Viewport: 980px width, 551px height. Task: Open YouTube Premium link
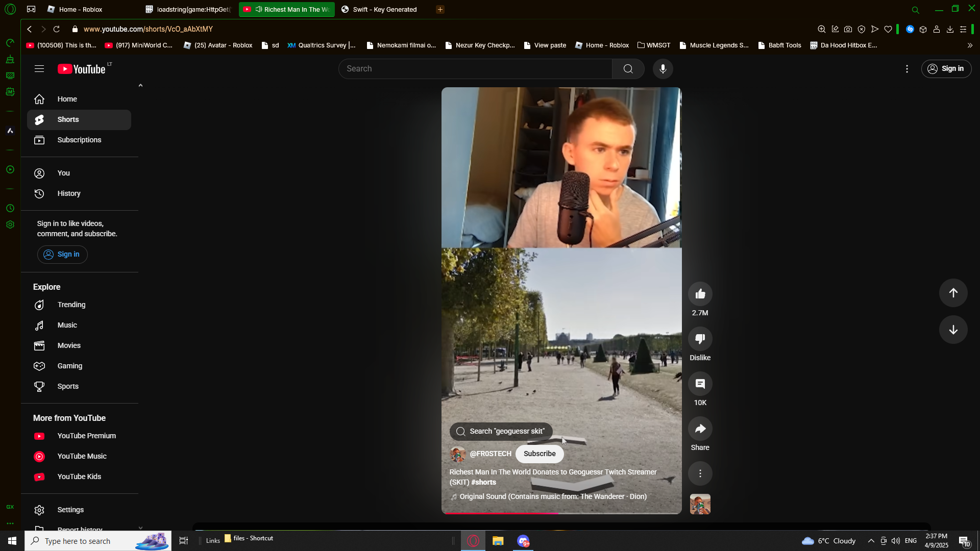tap(79, 436)
